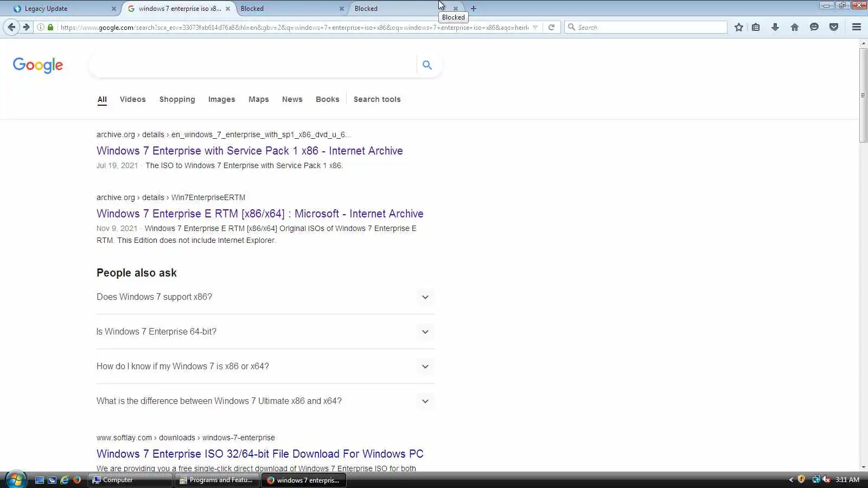Select the Maps search filter
This screenshot has width=868, height=488.
point(259,99)
